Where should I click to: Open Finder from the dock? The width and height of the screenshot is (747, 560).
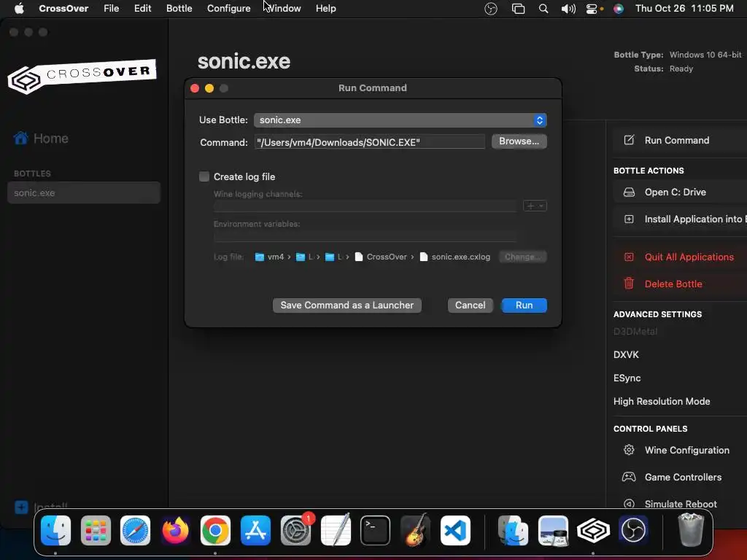coord(55,530)
